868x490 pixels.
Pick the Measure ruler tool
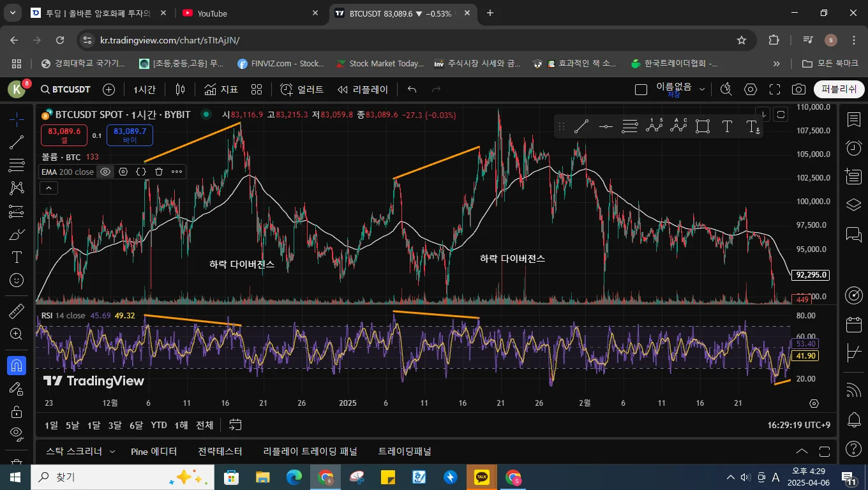point(17,311)
